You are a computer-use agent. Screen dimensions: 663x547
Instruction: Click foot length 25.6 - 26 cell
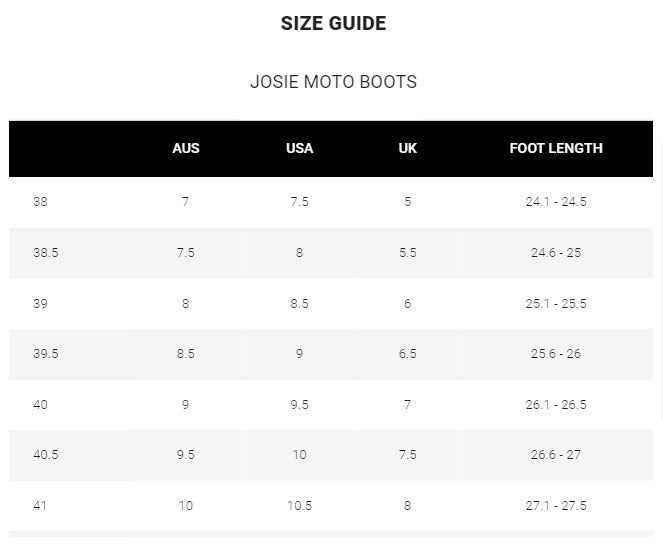tap(556, 354)
